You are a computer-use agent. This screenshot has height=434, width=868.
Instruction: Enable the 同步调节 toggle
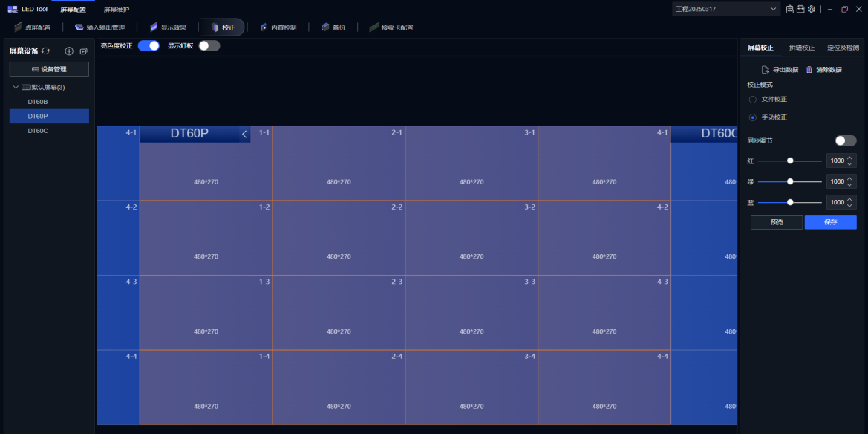click(x=845, y=140)
